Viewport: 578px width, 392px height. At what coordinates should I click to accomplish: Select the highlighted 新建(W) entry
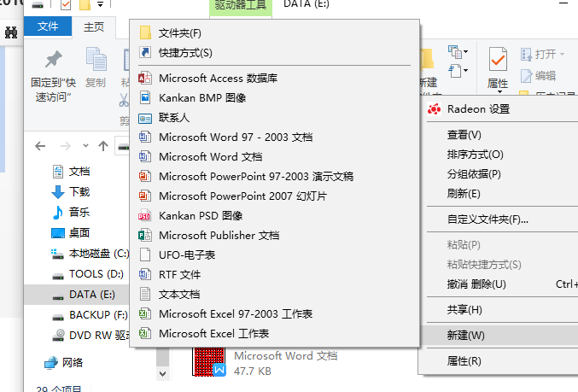pos(499,336)
